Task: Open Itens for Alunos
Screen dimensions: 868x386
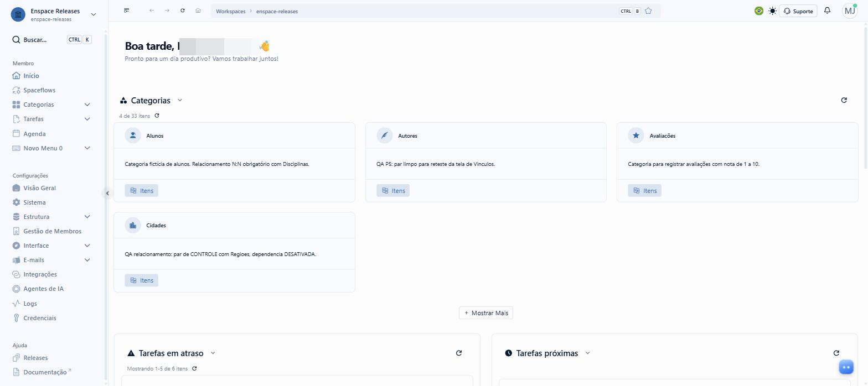Action: pyautogui.click(x=141, y=191)
